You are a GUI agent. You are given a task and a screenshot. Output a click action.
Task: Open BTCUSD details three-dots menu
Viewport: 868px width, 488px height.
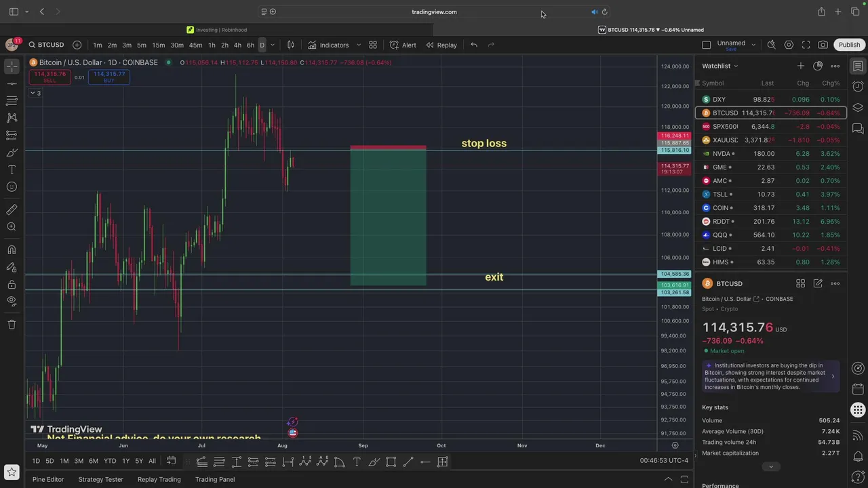(835, 283)
